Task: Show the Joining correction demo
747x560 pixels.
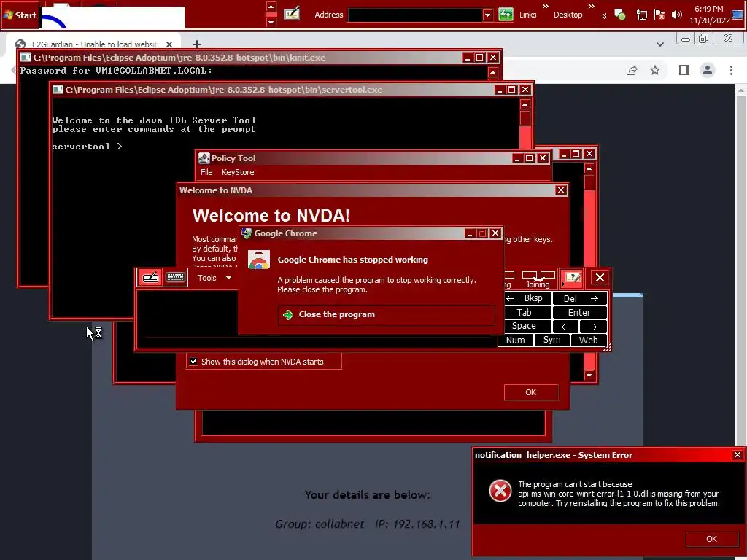Action: (x=538, y=279)
